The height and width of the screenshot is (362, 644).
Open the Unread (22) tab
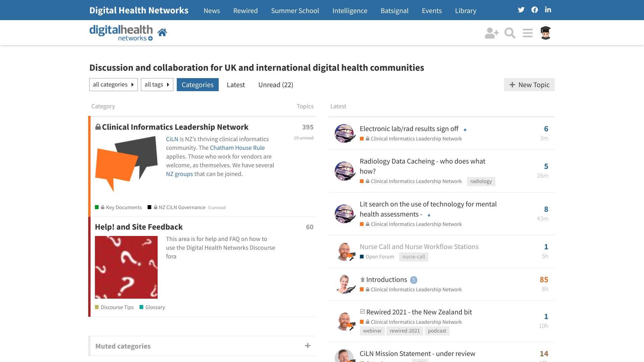(275, 85)
